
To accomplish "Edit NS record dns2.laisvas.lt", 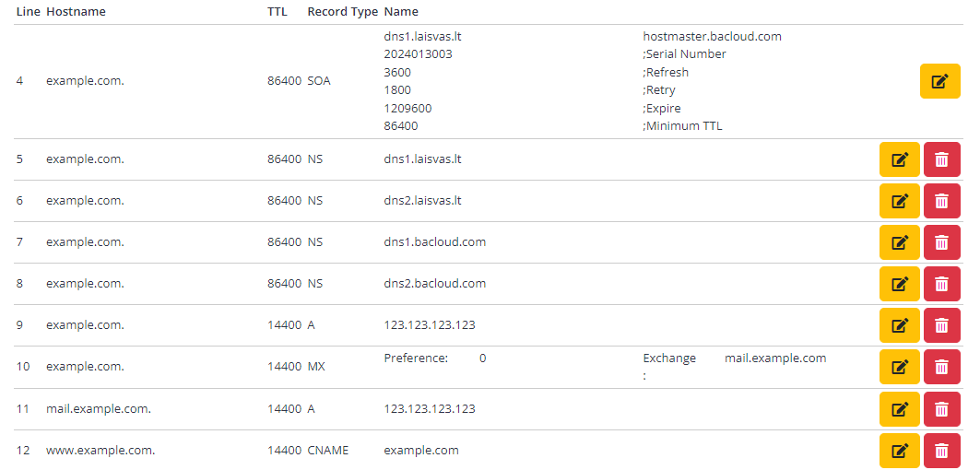I will [x=900, y=201].
